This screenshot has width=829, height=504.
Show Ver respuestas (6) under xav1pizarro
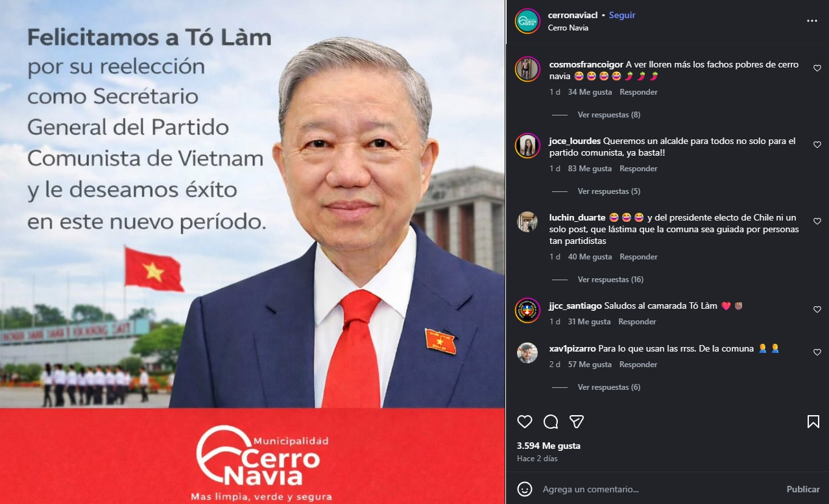point(608,387)
